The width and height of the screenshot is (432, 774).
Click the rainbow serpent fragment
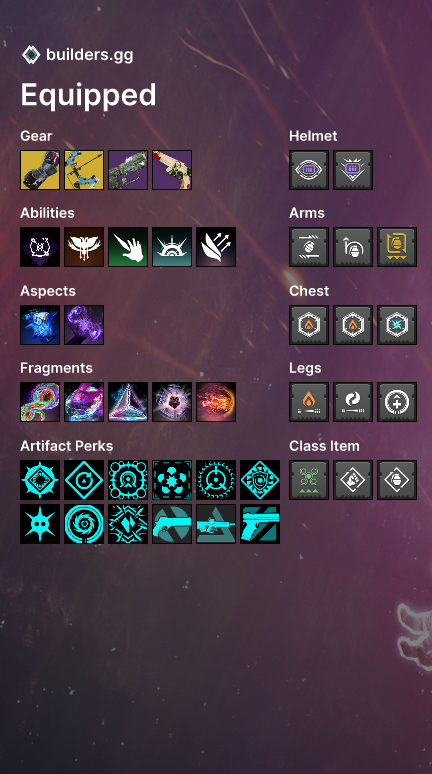click(40, 402)
